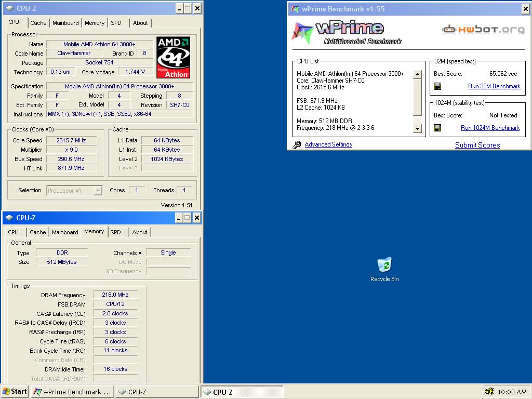Viewport: 532px width, 399px height.
Task: Click the DRAM Frequency value 218.0 MHz
Action: 115,295
